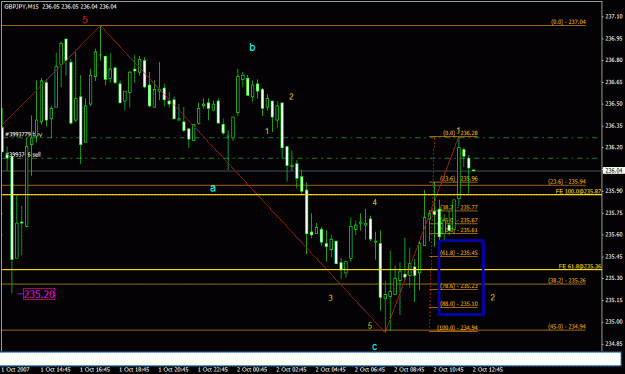Select the (45.0) - 234.94 Fibonacci label
Image resolution: width=625 pixels, height=374 pixels.
[567, 327]
